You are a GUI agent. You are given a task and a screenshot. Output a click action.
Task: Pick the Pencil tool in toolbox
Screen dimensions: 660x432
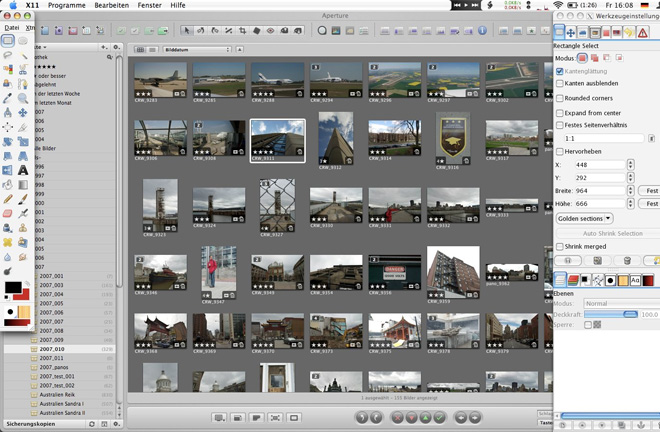point(8,199)
